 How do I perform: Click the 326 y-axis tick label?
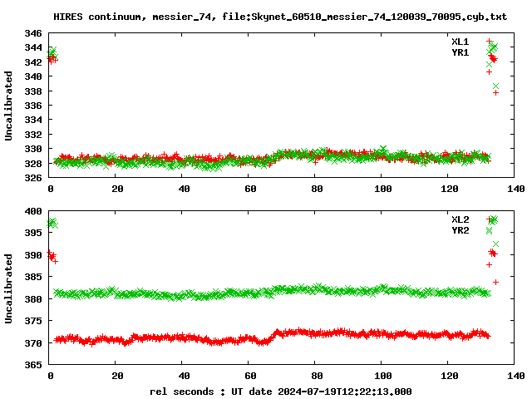pos(33,178)
